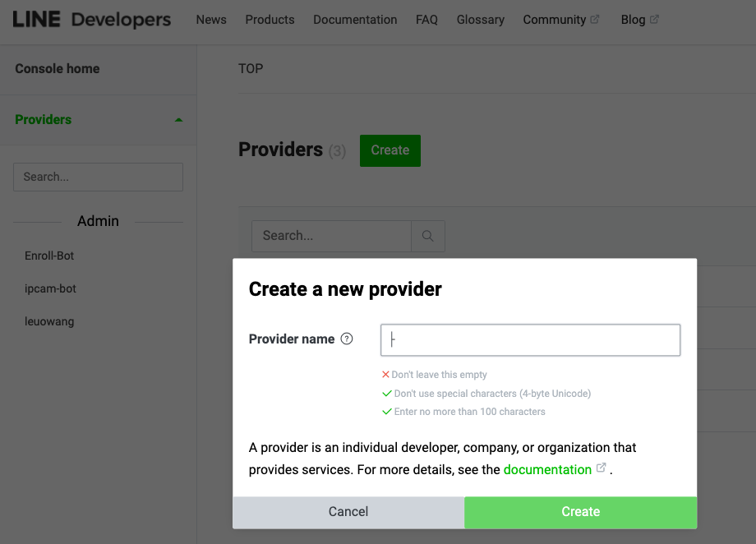
Task: Open the ipcam-bot provider
Action: [50, 288]
